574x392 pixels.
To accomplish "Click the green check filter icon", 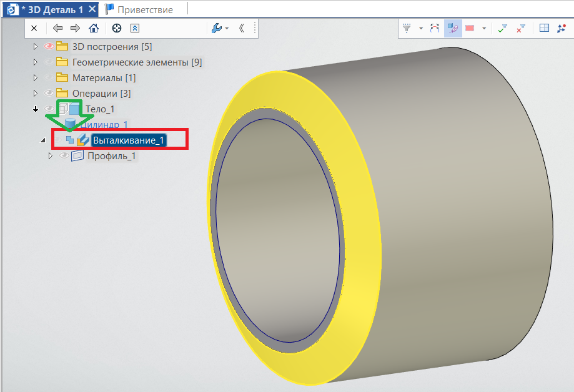I will pos(503,28).
